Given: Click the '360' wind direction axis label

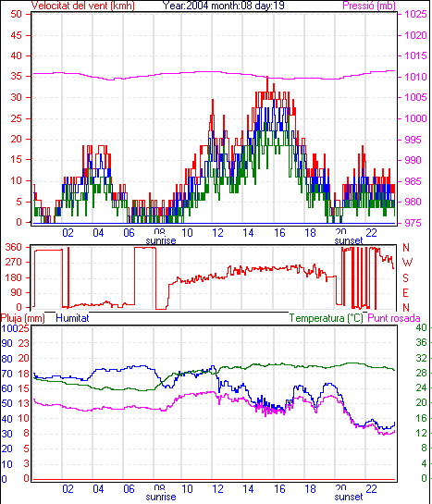Looking at the screenshot, I should [14, 248].
